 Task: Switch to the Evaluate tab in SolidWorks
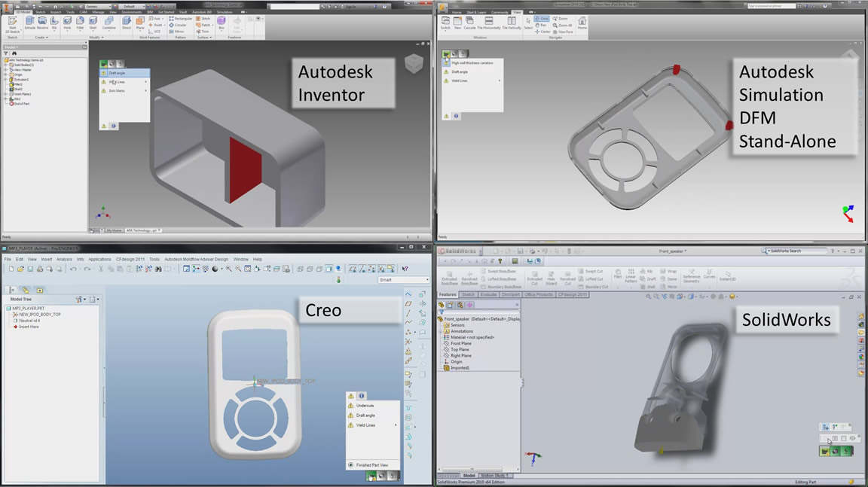point(488,294)
